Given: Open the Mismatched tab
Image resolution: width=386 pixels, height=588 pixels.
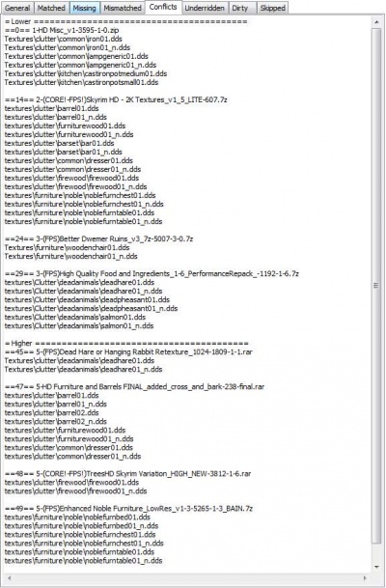Looking at the screenshot, I should coord(123,8).
